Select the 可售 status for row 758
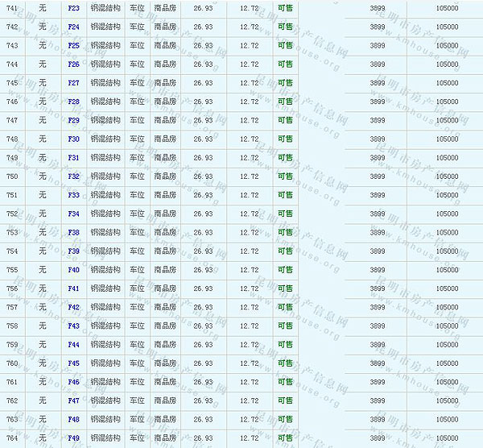 coord(285,326)
